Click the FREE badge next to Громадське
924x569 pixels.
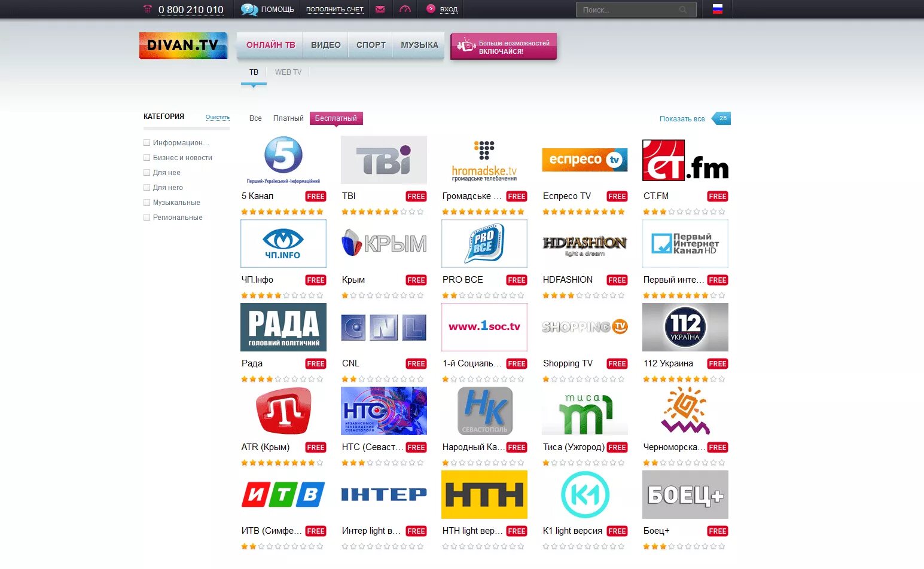(x=517, y=197)
